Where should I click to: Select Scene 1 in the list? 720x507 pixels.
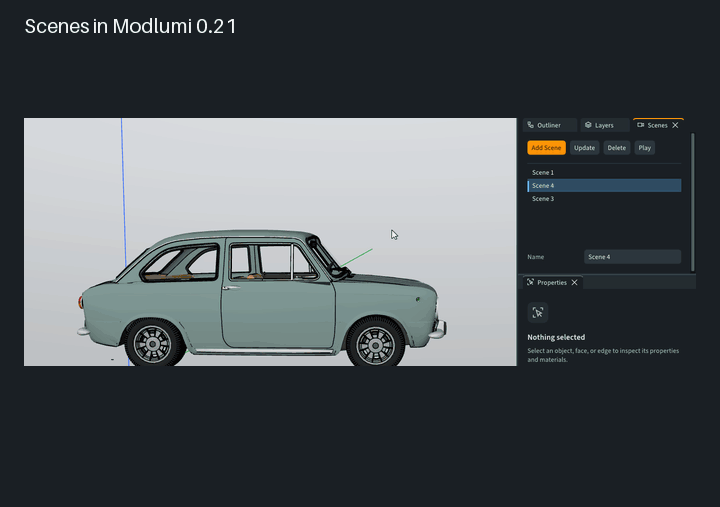604,173
